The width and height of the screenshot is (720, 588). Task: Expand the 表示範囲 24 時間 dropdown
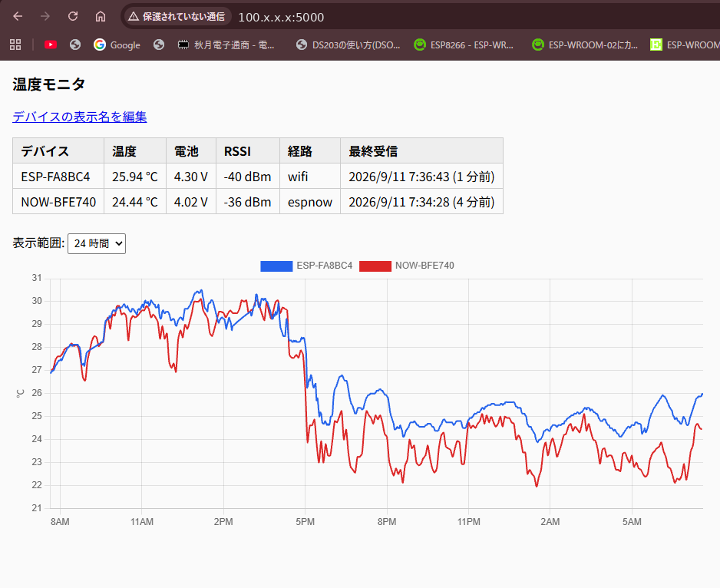click(97, 243)
